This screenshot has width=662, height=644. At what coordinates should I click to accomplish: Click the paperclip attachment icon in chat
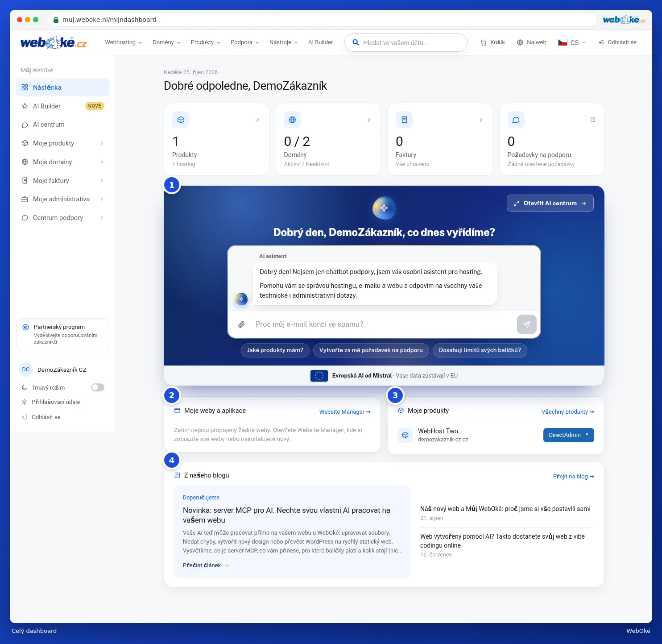[x=241, y=324]
